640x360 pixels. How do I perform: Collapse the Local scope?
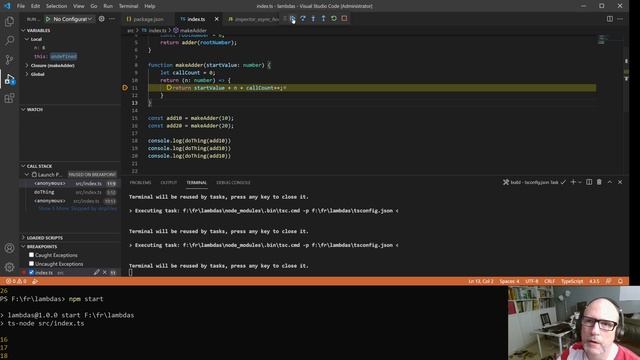(36, 39)
